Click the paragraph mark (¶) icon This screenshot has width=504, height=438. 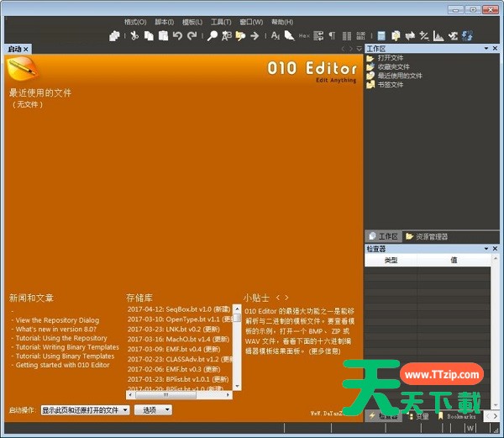click(x=333, y=35)
